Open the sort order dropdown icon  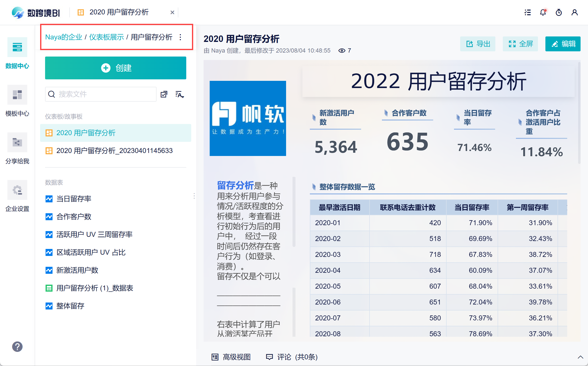[180, 94]
